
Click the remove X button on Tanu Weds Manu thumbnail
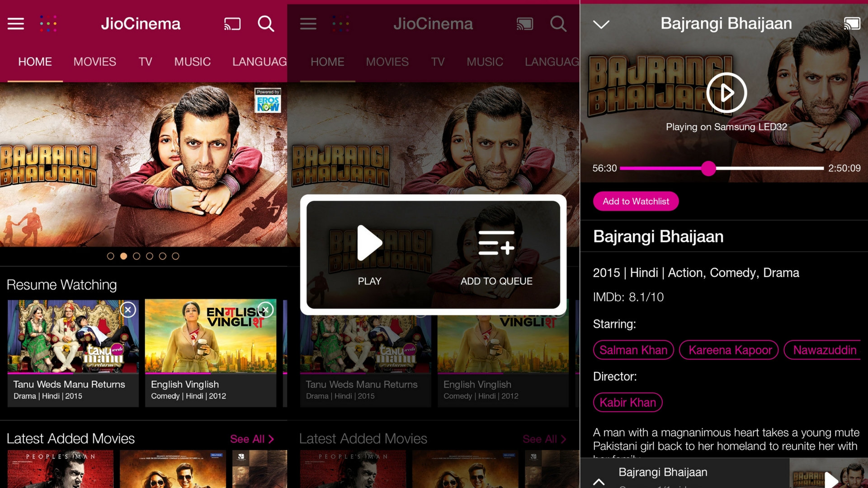click(127, 310)
